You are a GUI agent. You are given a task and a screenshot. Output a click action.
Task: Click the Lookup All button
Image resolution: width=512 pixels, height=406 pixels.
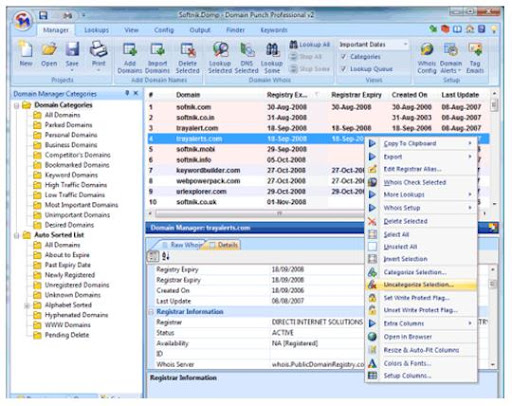click(x=310, y=44)
